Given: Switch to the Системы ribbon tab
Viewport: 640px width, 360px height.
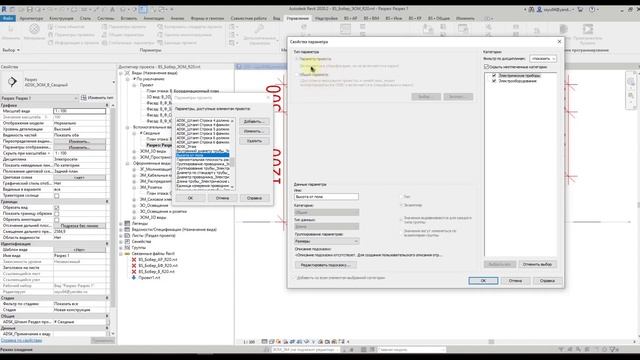Looking at the screenshot, I should click(x=106, y=18).
